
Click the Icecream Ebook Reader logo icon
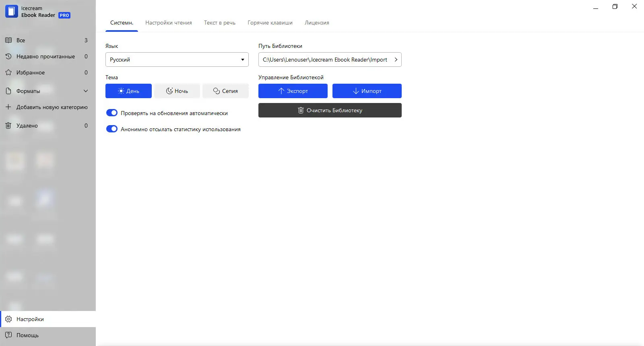click(11, 11)
